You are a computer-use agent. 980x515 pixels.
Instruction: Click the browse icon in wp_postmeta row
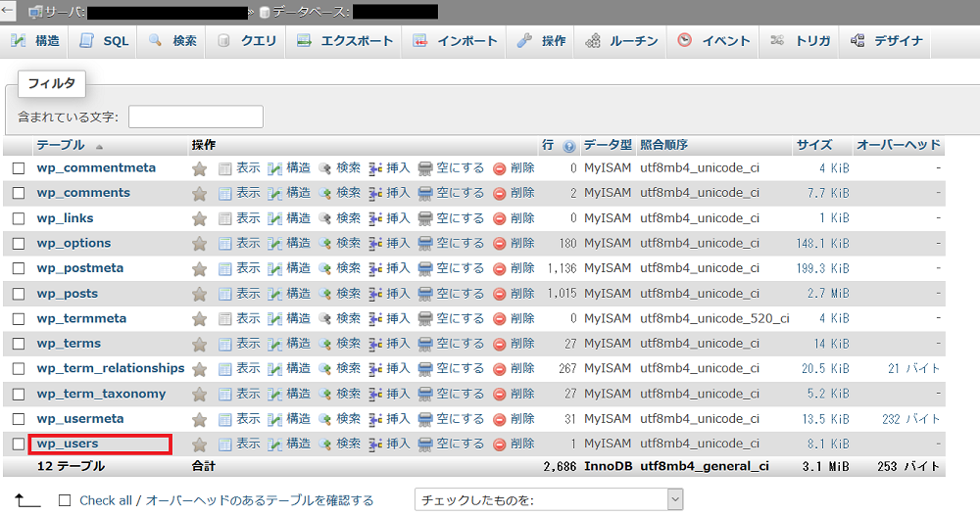pyautogui.click(x=225, y=268)
